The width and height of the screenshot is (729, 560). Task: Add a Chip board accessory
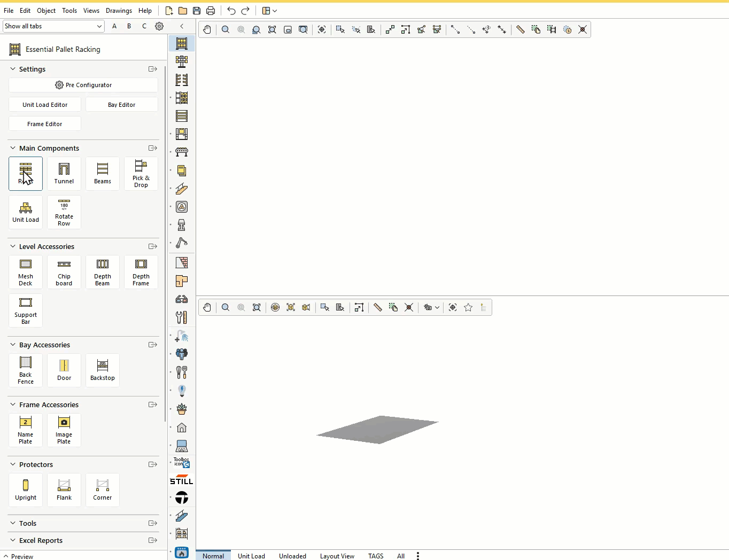pyautogui.click(x=64, y=271)
